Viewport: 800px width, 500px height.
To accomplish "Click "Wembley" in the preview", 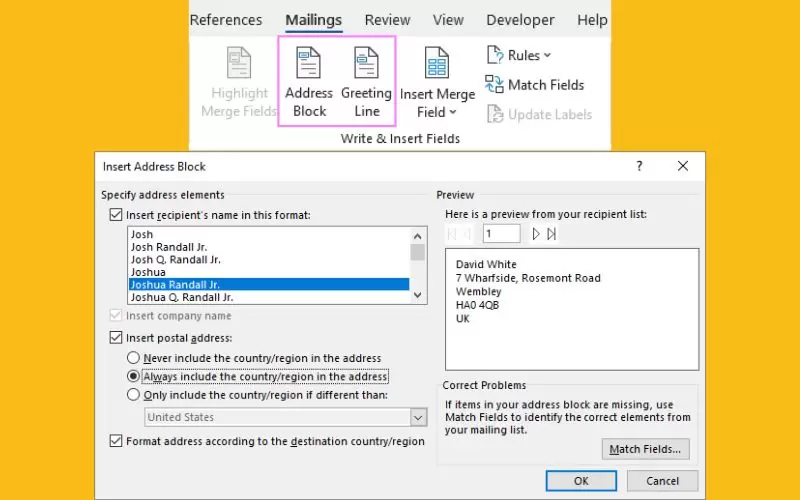I will pyautogui.click(x=479, y=292).
